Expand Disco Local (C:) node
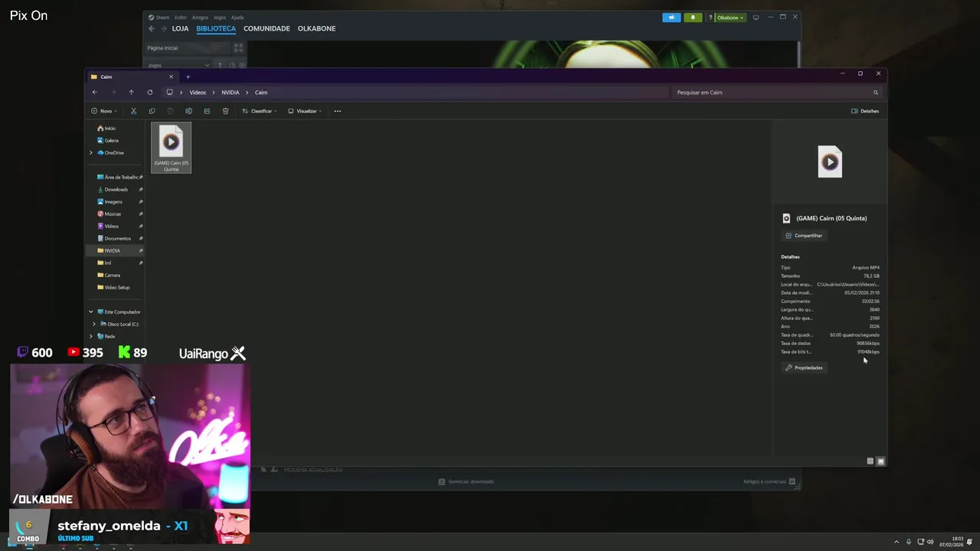The width and height of the screenshot is (980, 551). pos(94,324)
